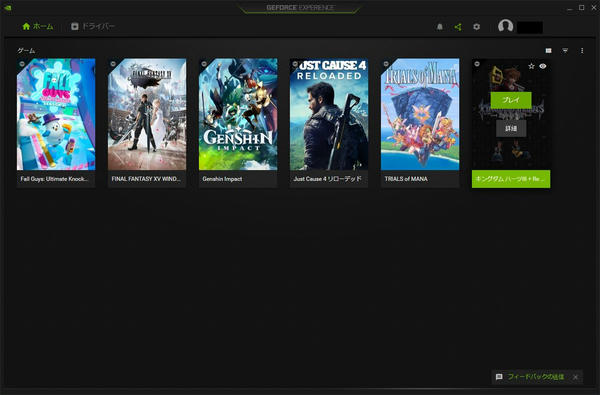Select the TRIALS of MANA game cover
This screenshot has width=600, height=395.
(420, 114)
